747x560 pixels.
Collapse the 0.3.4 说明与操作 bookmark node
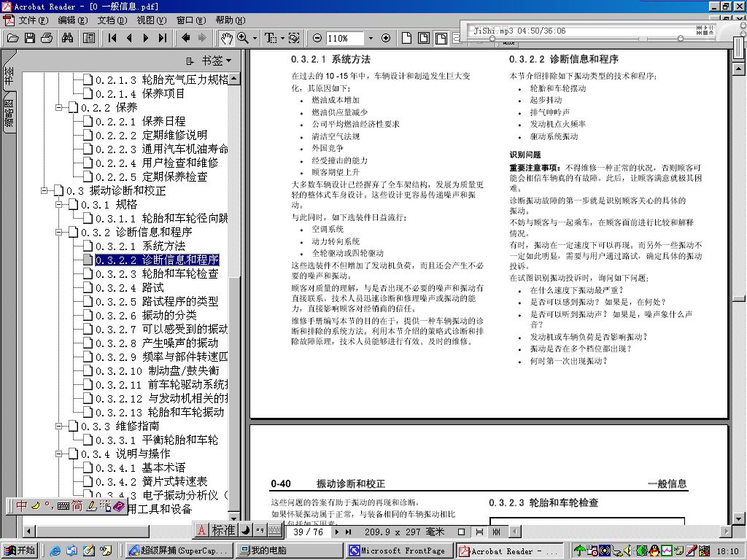click(x=58, y=454)
